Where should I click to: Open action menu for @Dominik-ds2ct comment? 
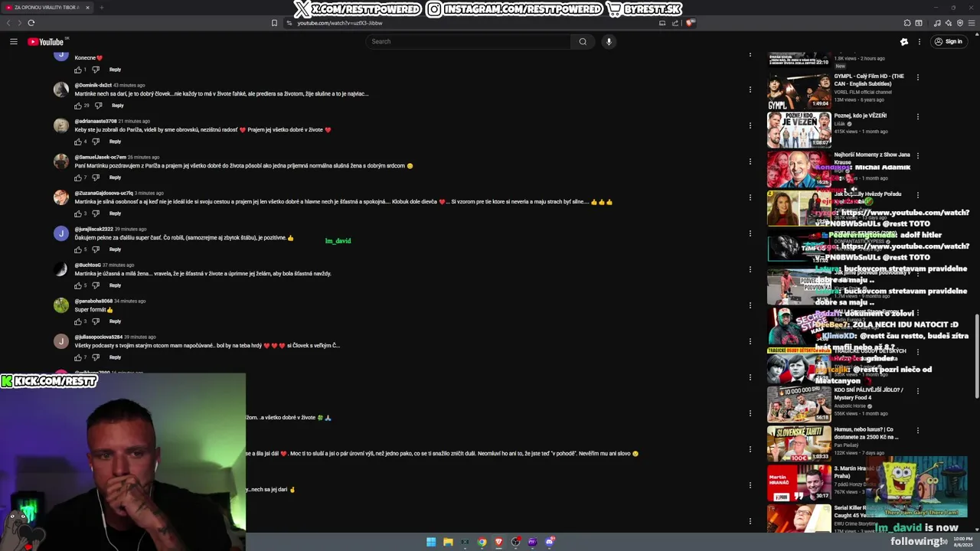[x=750, y=90]
